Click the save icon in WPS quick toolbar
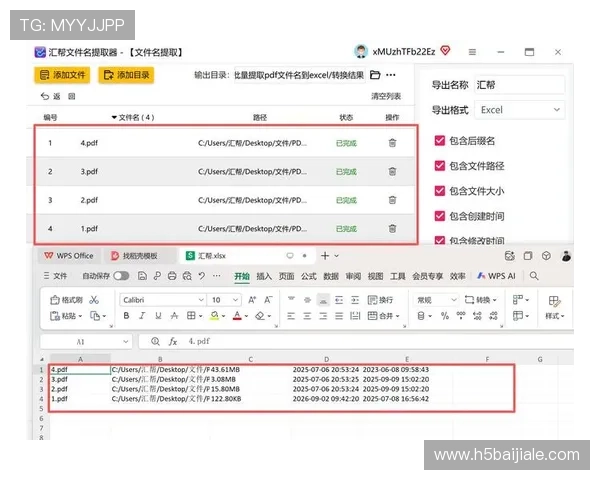600x480 pixels. (x=142, y=276)
